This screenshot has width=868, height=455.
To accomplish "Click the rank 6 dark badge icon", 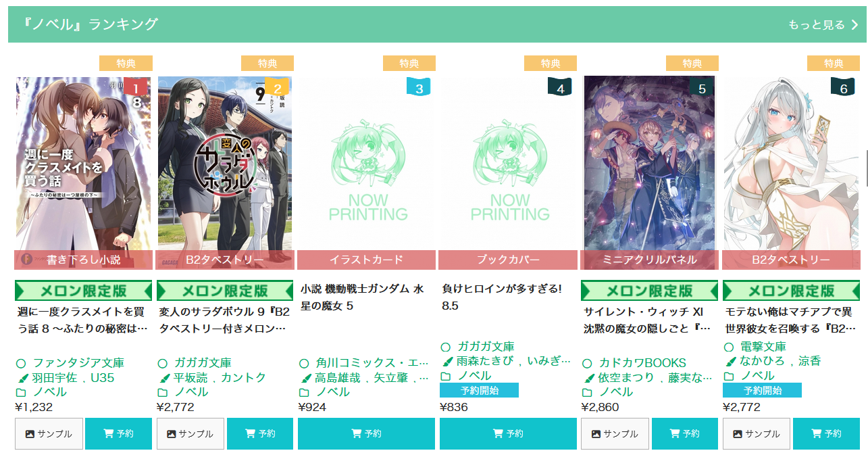I will pos(843,87).
